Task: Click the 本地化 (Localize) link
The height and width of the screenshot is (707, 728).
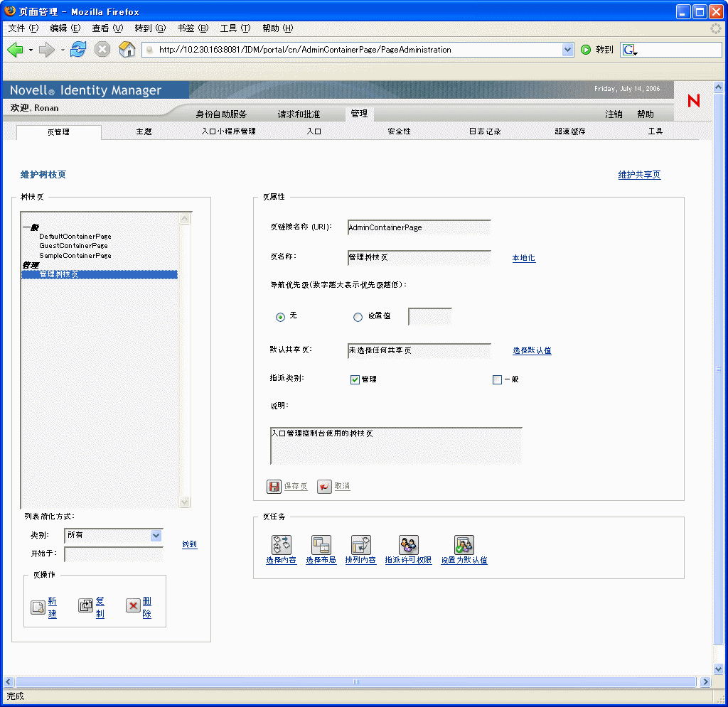Action: [x=524, y=258]
